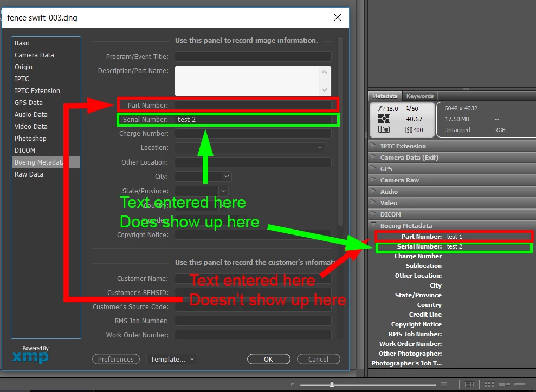The image size is (536, 392).
Task: Switch to the Keywords tab
Action: tap(420, 96)
